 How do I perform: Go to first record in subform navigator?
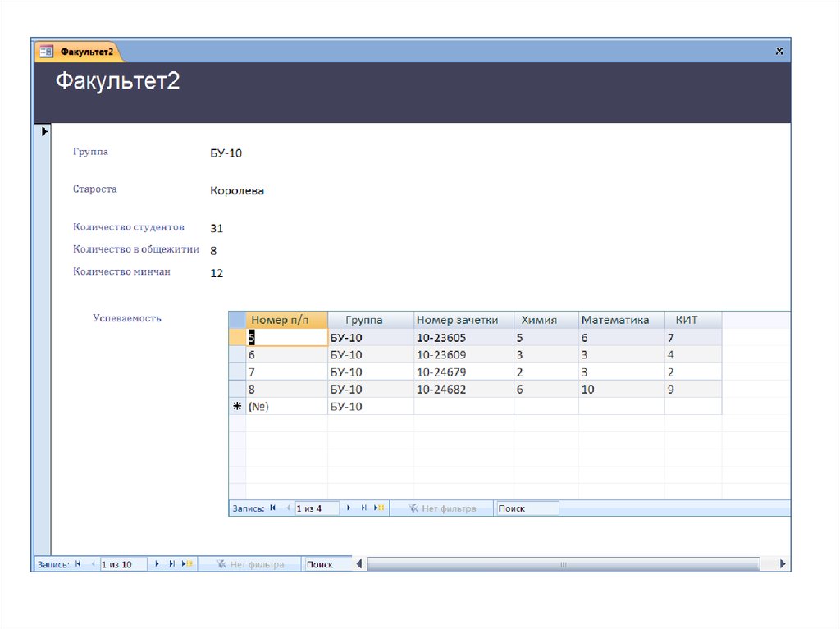[x=273, y=508]
